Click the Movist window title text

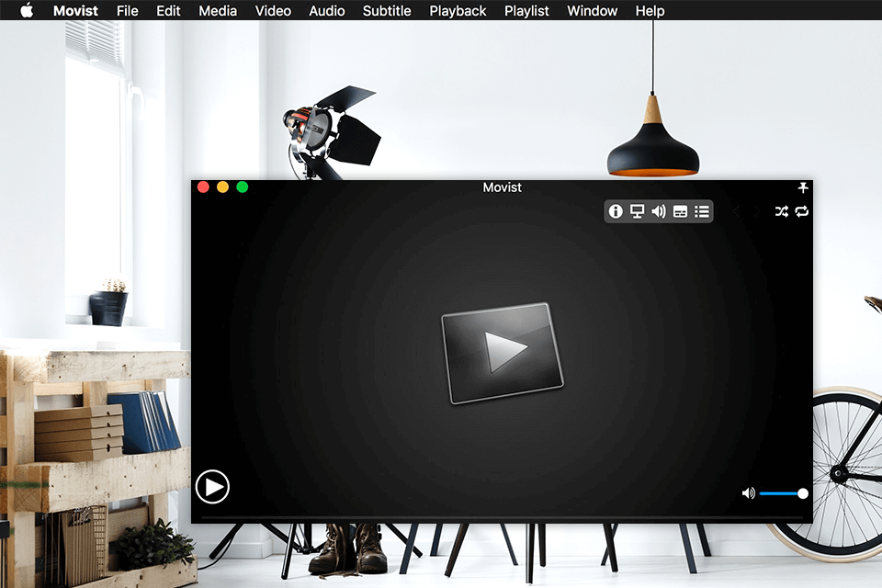tap(503, 187)
